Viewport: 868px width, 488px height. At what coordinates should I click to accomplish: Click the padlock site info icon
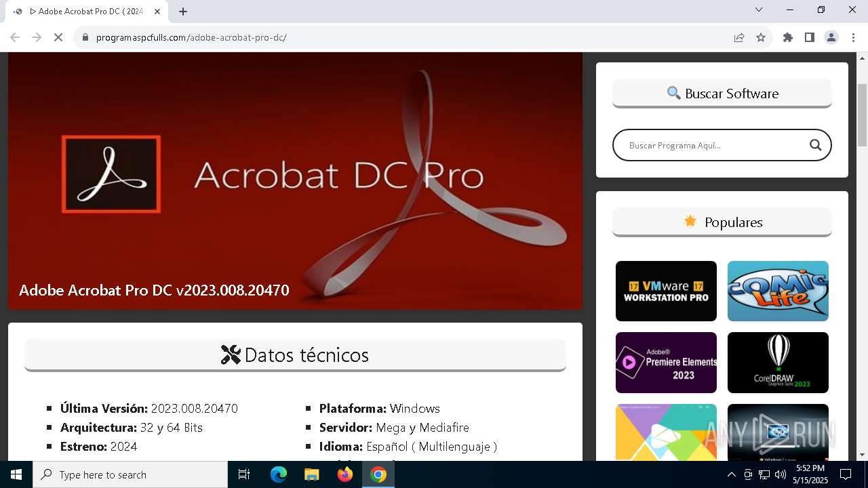(85, 37)
